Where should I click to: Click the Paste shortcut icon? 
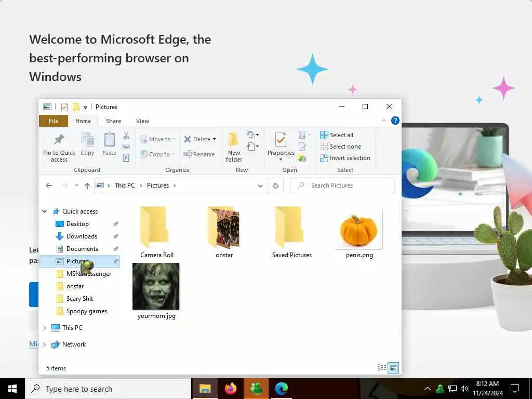126,158
